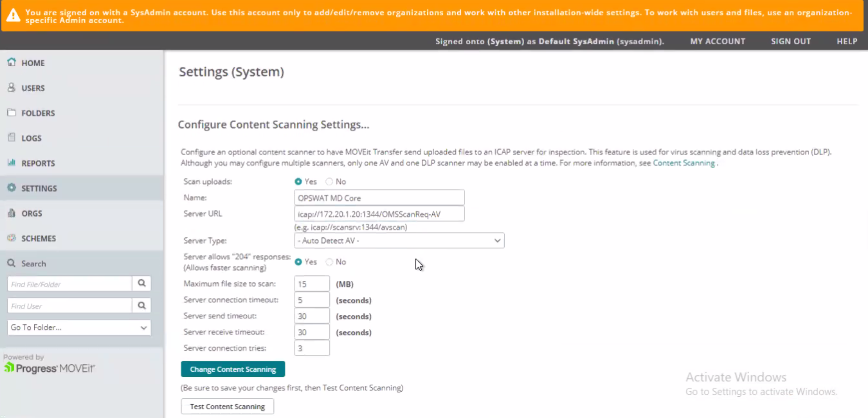Open ORGS in the sidebar menu
Screen dimensions: 868x418
pyautogui.click(x=82, y=213)
